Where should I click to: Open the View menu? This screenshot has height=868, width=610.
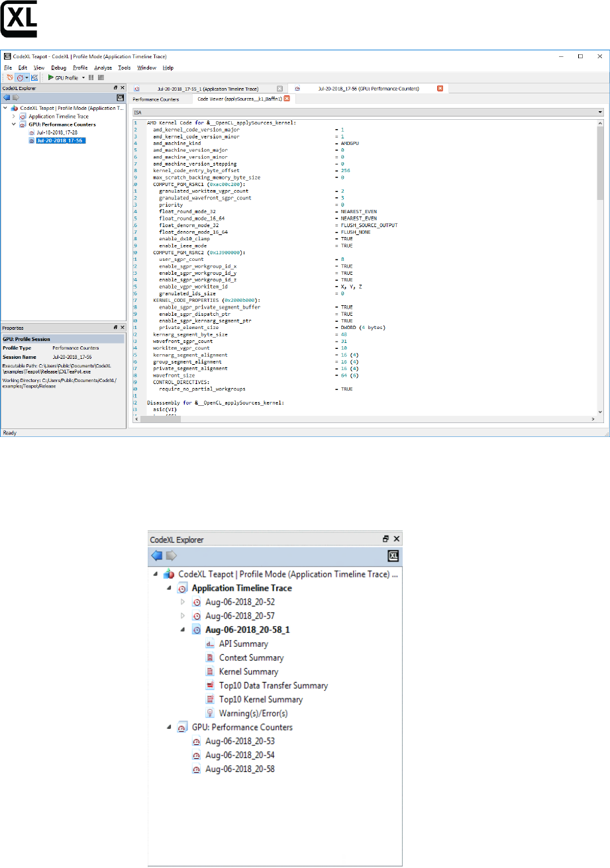39,68
